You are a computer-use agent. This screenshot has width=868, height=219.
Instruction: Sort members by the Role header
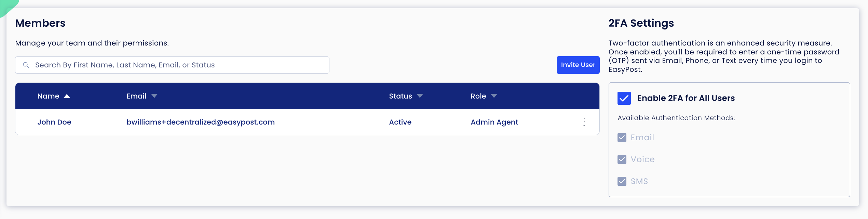tap(478, 96)
